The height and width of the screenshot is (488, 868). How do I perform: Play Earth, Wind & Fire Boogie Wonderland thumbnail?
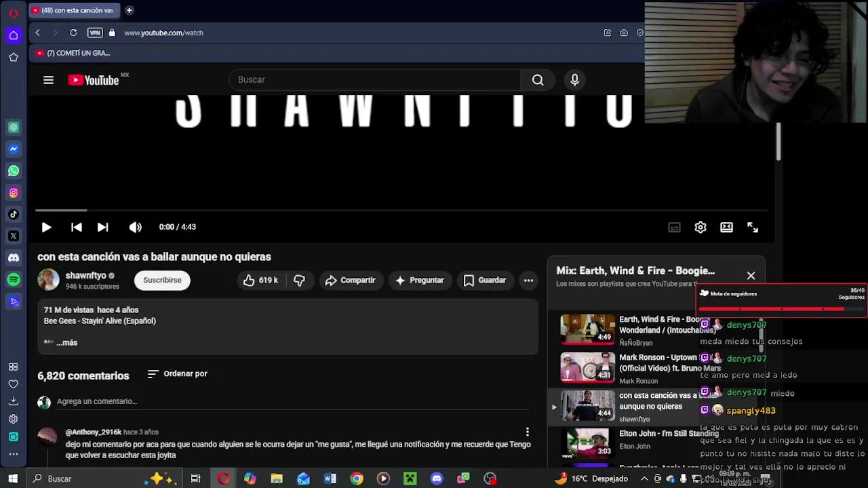(x=587, y=329)
